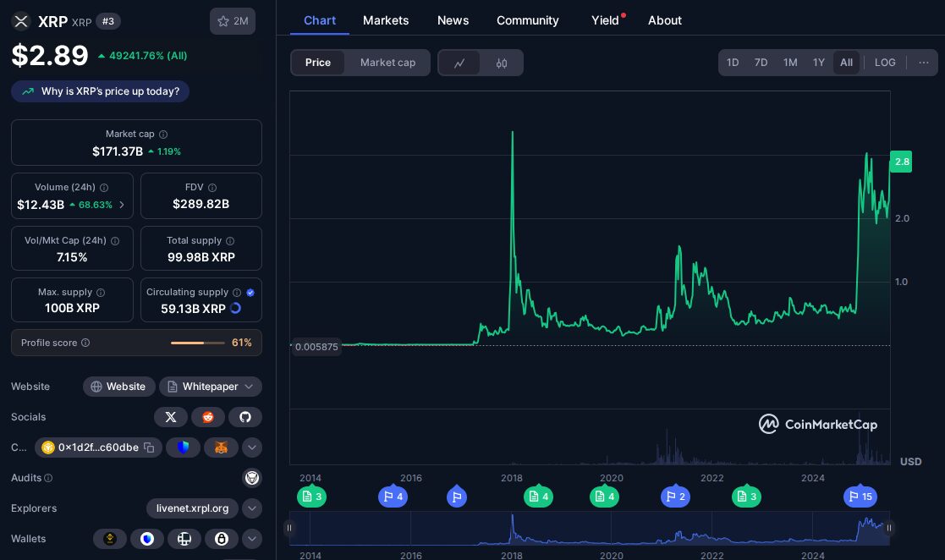Open the Community tab

[x=527, y=20]
